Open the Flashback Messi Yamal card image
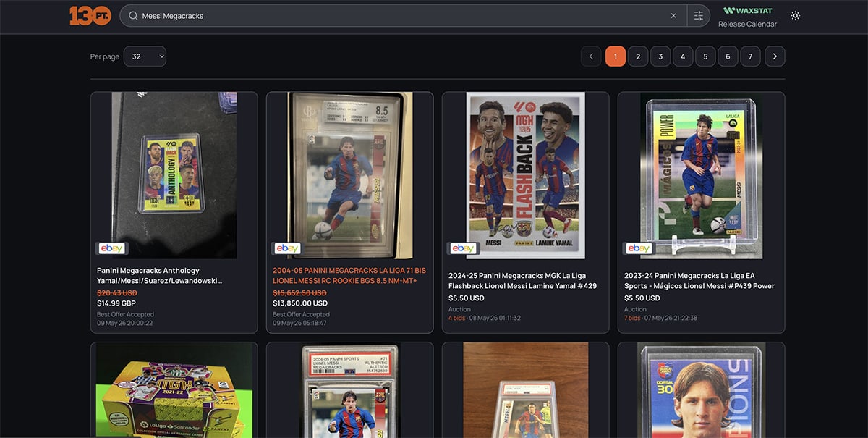Viewport: 868px width, 438px height. click(526, 175)
